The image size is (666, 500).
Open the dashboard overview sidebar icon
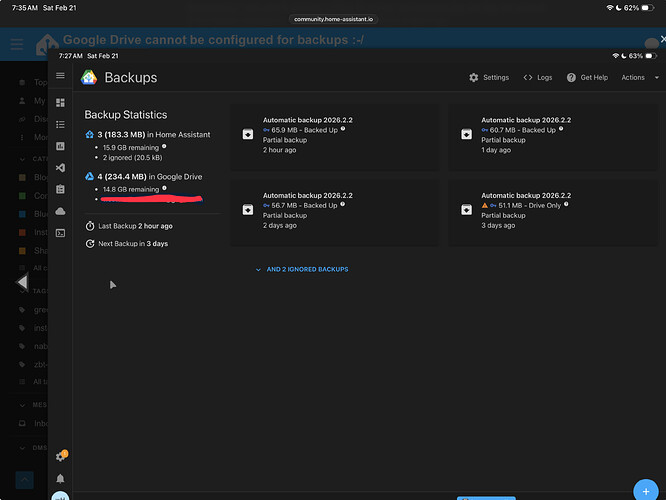click(x=60, y=102)
